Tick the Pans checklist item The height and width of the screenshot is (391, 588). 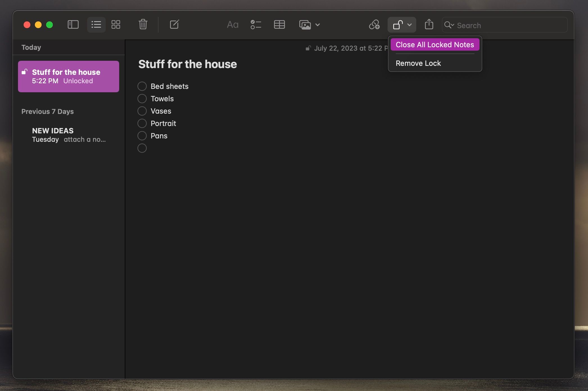(x=142, y=136)
